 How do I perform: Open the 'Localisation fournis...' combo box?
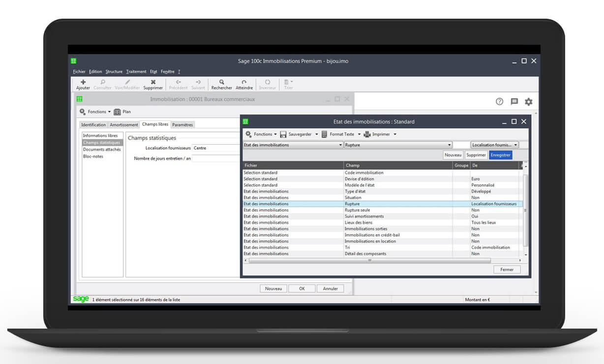(495, 145)
